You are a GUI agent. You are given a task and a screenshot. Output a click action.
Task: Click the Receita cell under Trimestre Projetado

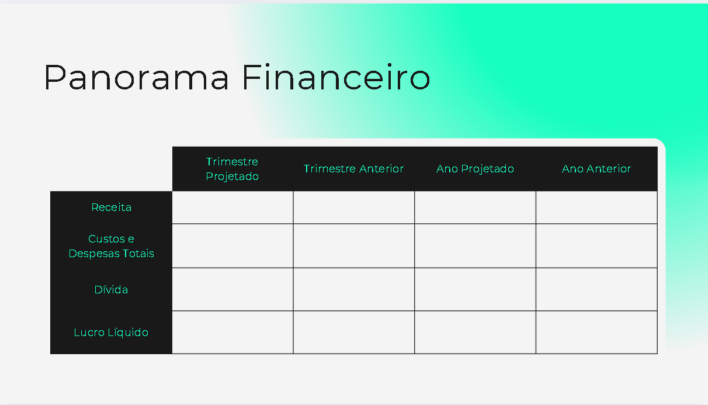(232, 207)
